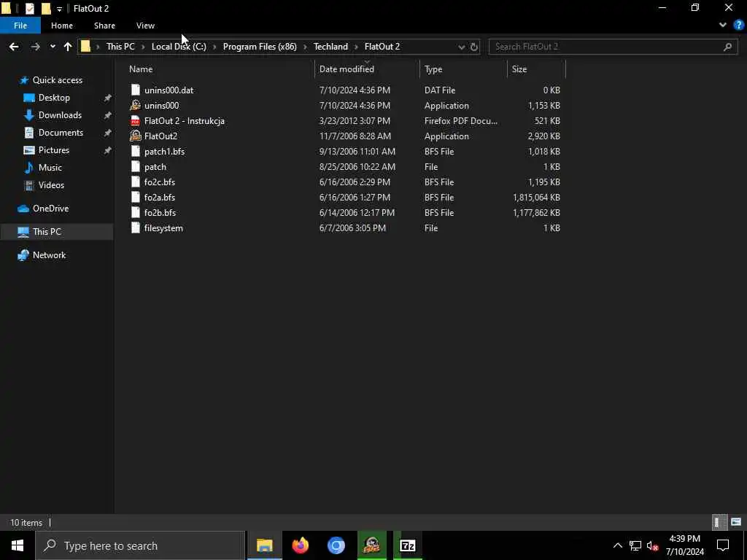Image resolution: width=747 pixels, height=560 pixels.
Task: Open 7-Zip from the taskbar
Action: [407, 545]
